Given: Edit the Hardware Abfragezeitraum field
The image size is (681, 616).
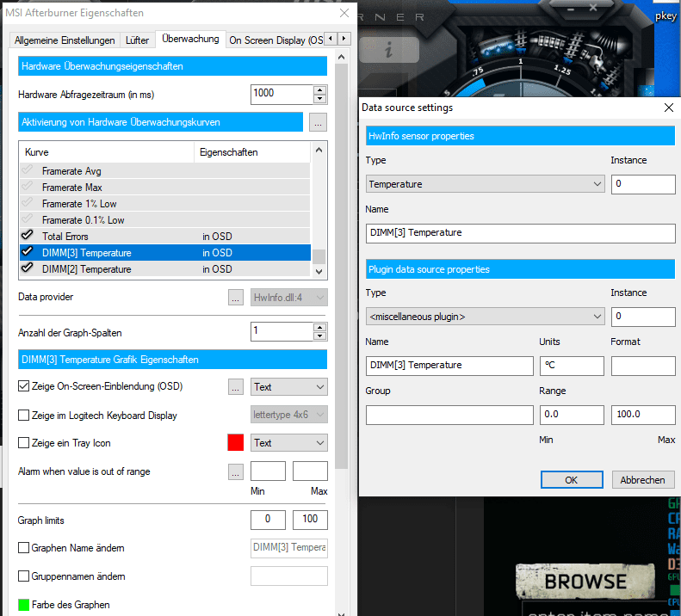Looking at the screenshot, I should coord(282,94).
